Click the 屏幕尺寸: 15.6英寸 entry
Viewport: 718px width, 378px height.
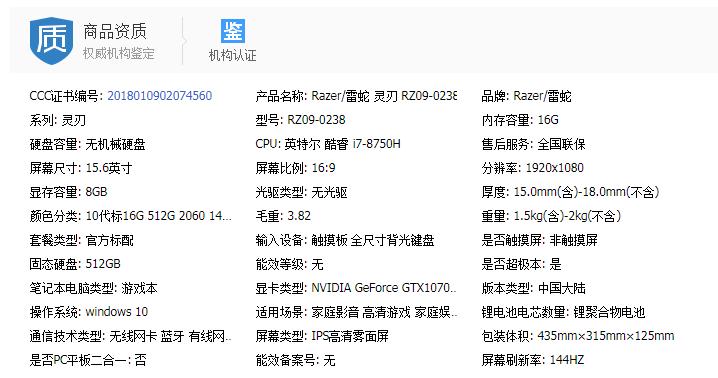tap(81, 168)
